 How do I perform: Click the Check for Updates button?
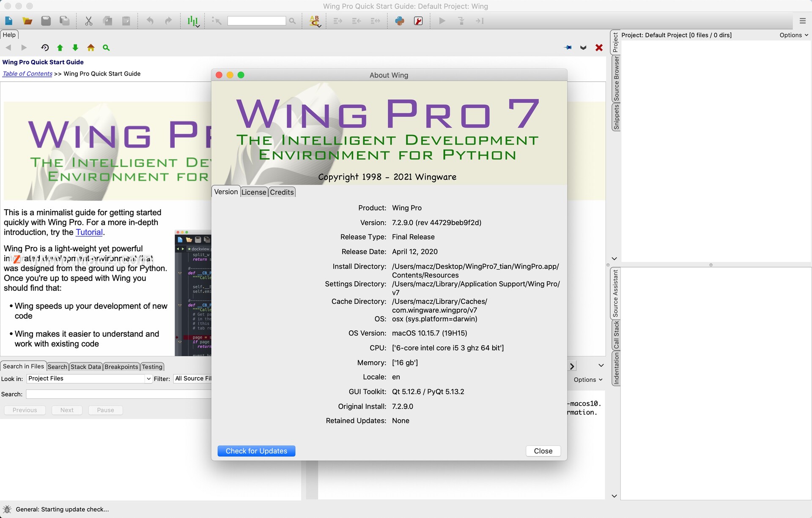256,451
